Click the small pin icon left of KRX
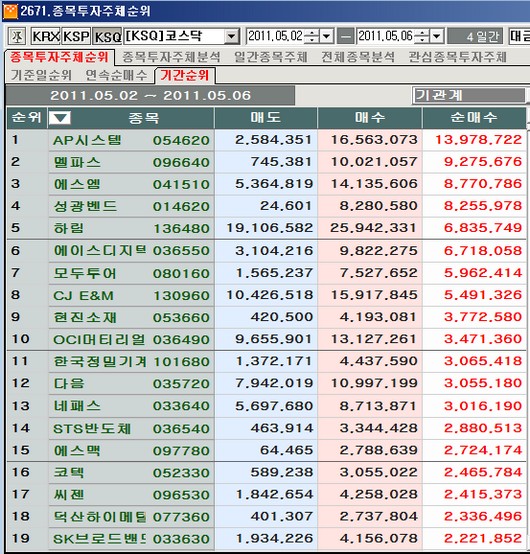This screenshot has width=530, height=554. pyautogui.click(x=17, y=36)
